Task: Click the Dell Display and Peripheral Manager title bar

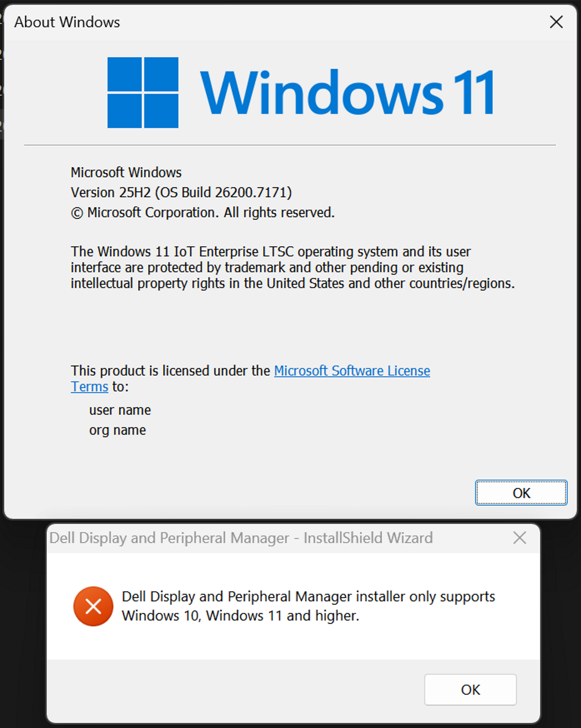Action: click(x=241, y=538)
